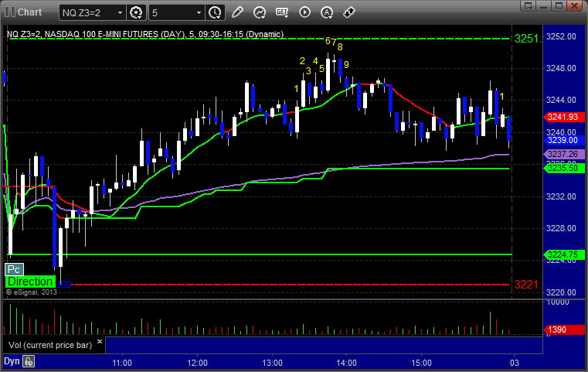Click the red 3241.93 price marker
The height and width of the screenshot is (372, 588).
coord(563,117)
